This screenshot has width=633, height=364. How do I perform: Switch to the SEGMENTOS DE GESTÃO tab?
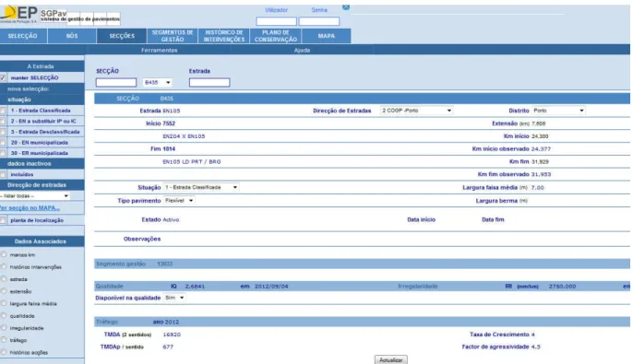click(x=173, y=36)
